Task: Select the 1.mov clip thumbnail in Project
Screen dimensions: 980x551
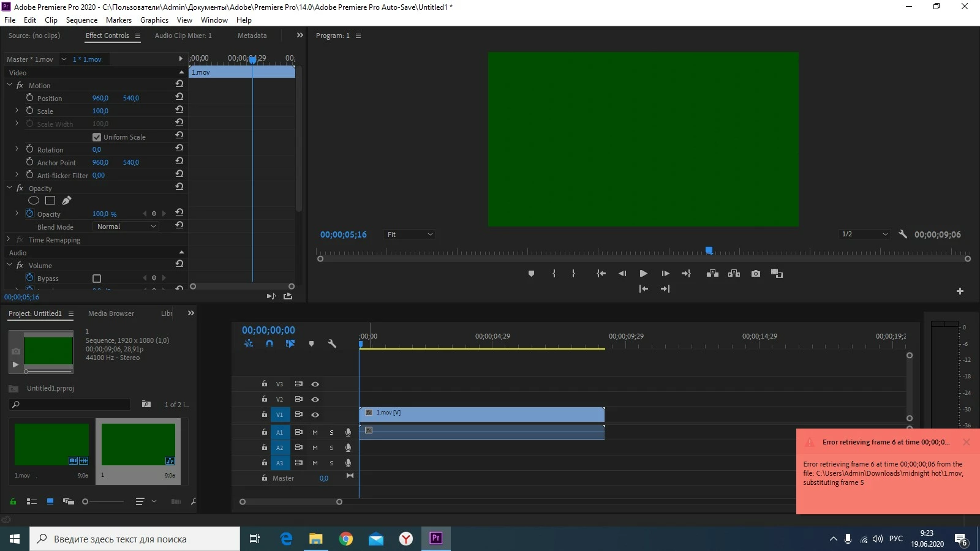Action: coord(51,444)
